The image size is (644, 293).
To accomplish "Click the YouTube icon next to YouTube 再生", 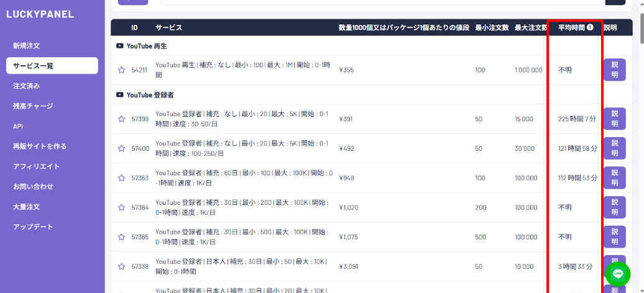I will [x=120, y=46].
